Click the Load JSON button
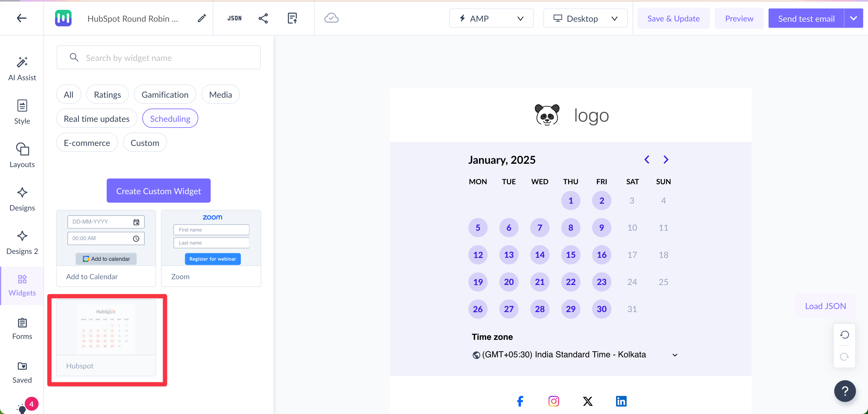The width and height of the screenshot is (868, 414). click(x=825, y=306)
